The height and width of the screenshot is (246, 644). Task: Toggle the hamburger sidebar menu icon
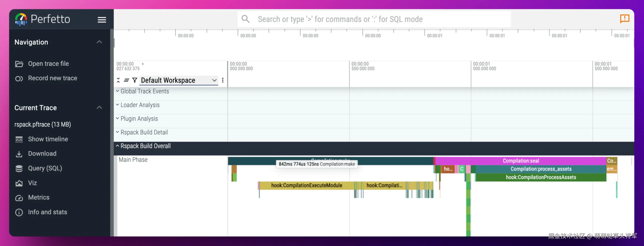click(102, 20)
